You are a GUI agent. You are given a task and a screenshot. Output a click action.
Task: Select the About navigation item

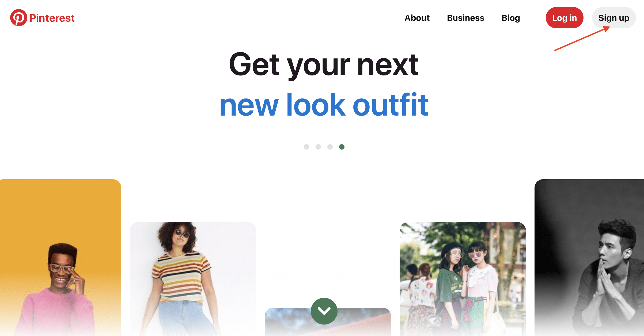(418, 18)
